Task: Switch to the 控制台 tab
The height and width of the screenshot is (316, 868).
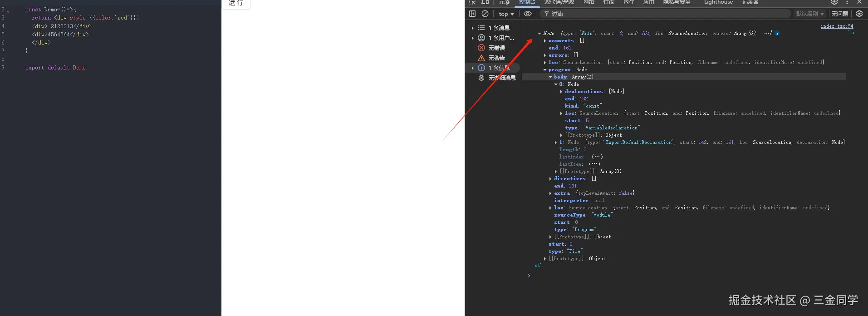Action: tap(527, 2)
